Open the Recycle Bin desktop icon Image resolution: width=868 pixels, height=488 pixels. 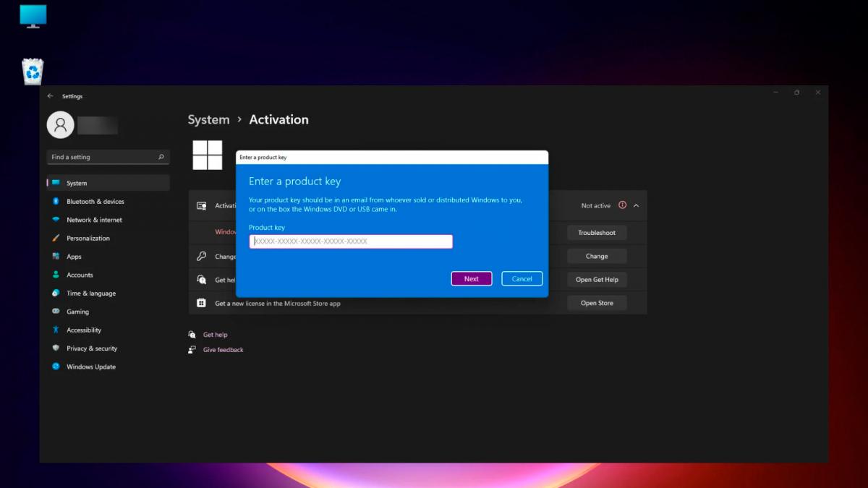click(33, 72)
